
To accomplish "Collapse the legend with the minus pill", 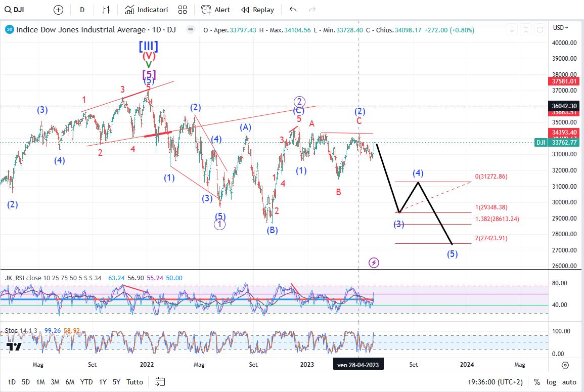I will click(x=190, y=29).
